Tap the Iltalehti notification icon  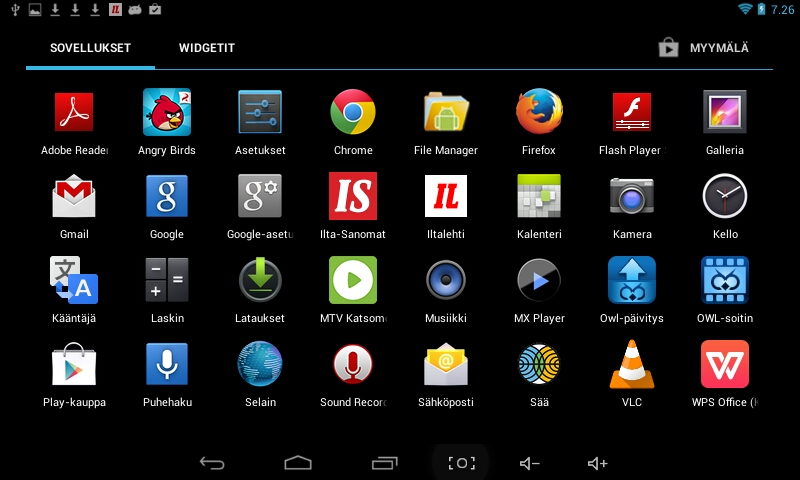pos(115,9)
